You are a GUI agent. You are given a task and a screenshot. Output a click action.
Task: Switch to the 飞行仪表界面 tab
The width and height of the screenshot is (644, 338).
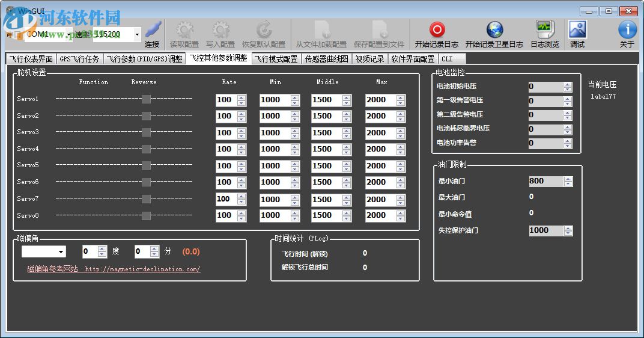[31, 59]
